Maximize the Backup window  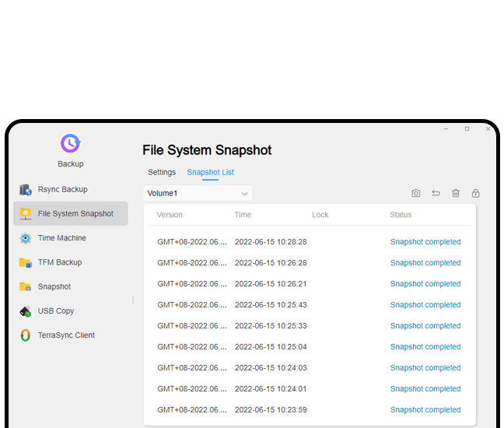click(467, 128)
